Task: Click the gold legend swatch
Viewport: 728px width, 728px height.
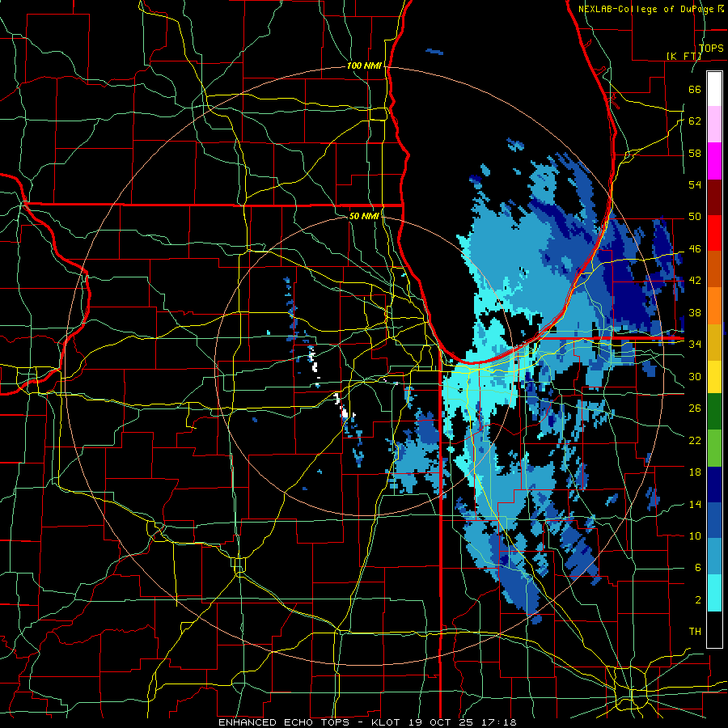Action: click(714, 342)
